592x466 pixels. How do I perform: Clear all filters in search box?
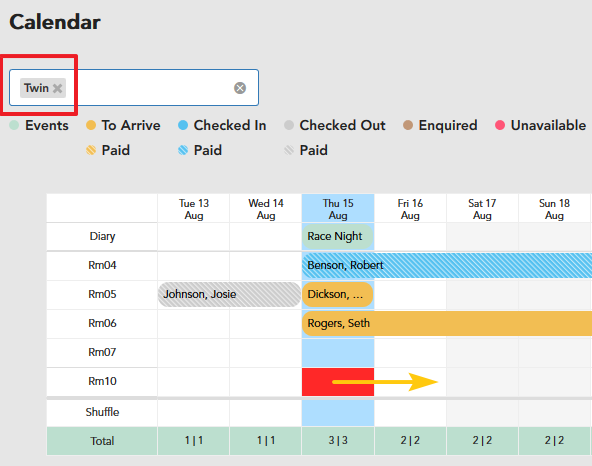tap(240, 88)
